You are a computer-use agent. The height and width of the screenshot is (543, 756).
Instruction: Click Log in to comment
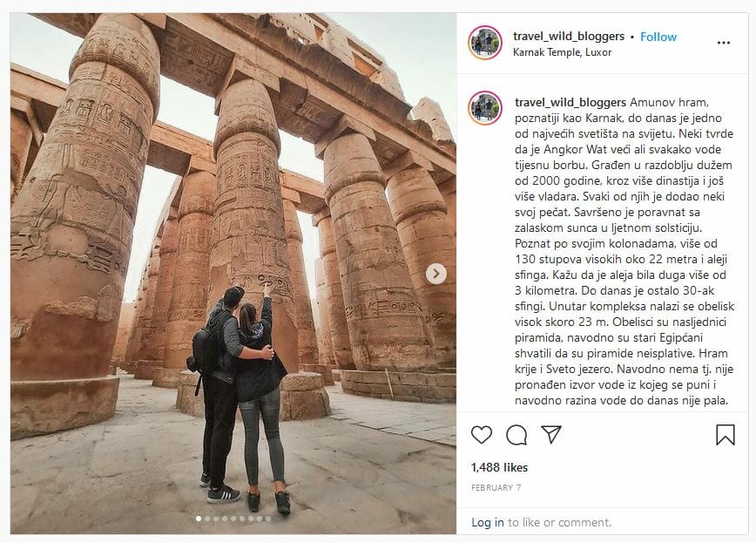pos(488,522)
